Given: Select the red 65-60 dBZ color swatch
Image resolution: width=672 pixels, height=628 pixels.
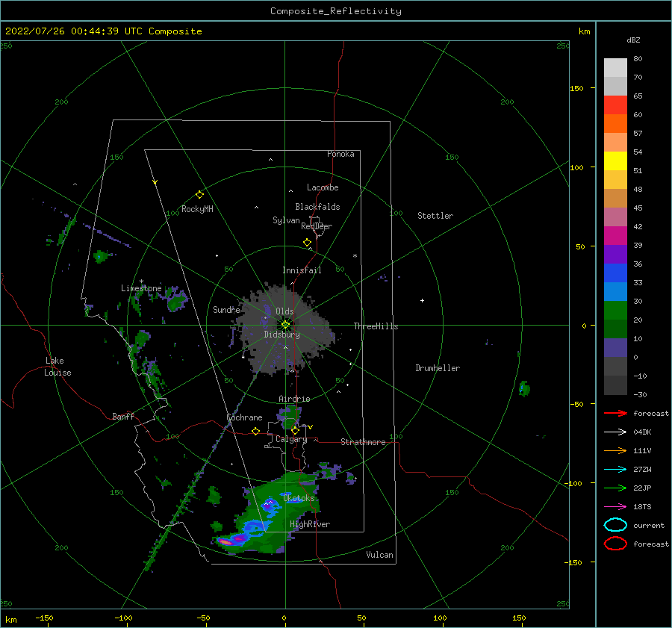Looking at the screenshot, I should pos(615,105).
